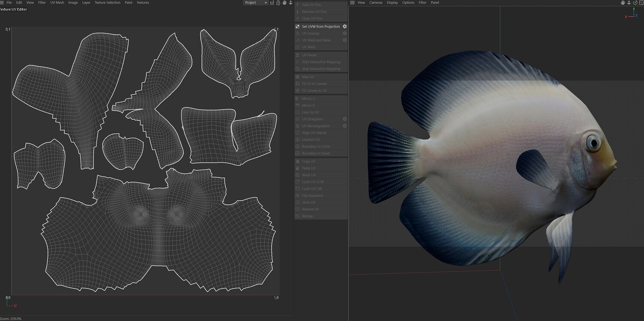644x321 pixels.
Task: Click the Reset UV command
Action: pos(321,175)
